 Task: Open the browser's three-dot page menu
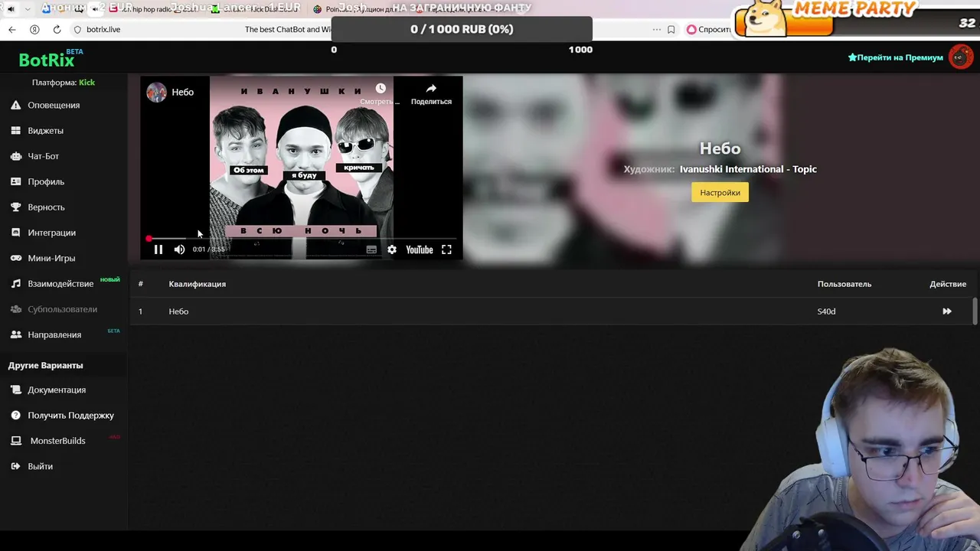(656, 29)
